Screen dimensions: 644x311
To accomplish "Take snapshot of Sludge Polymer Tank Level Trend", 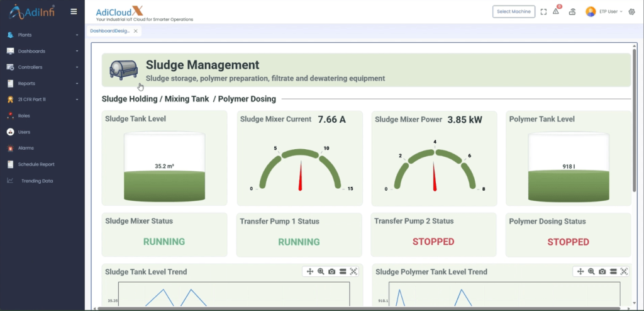I will (602, 271).
